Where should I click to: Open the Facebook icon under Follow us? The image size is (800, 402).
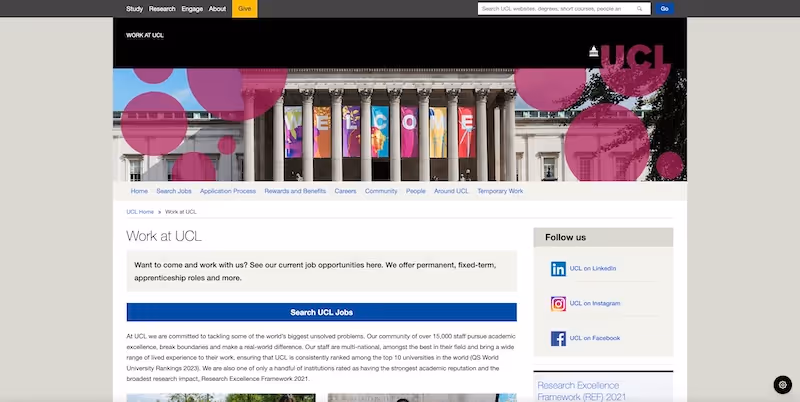(x=558, y=338)
